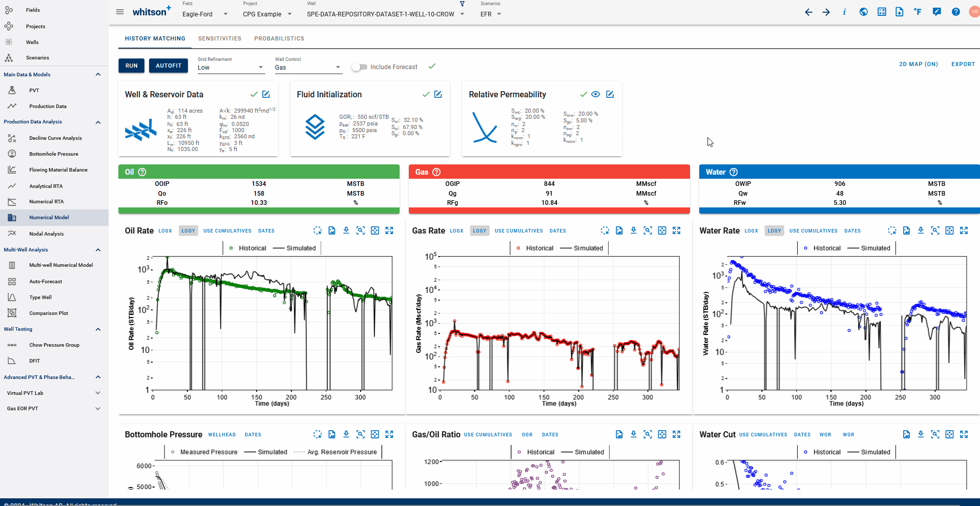Viewport: 980px width, 506px height.
Task: Open the Grid Refinement dropdown
Action: (x=231, y=68)
